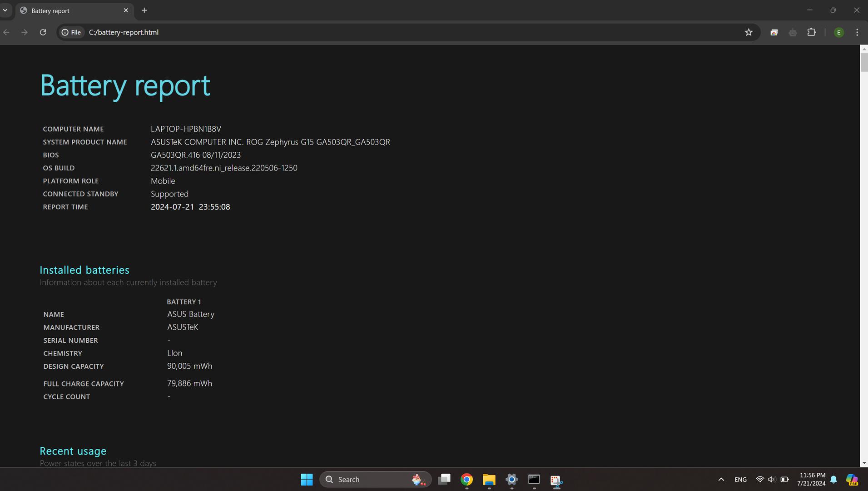
Task: Click the OS build value 22621.1.amd64fre
Action: point(224,168)
